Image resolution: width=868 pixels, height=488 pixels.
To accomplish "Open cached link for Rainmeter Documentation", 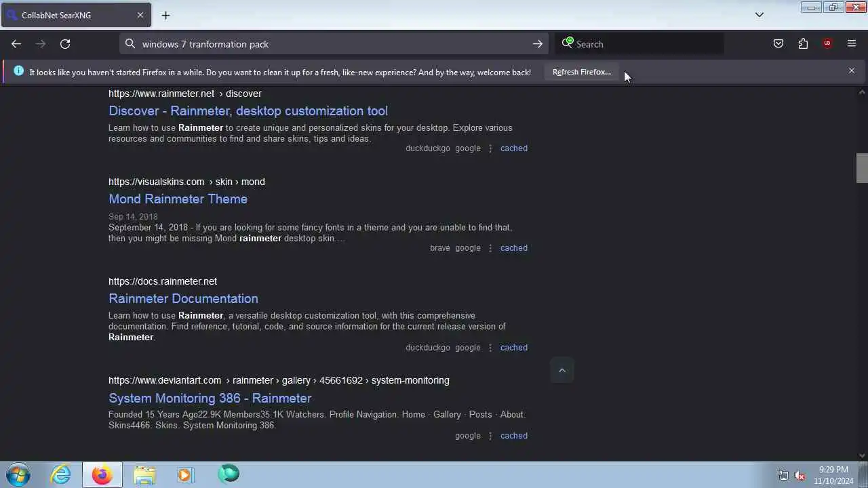I will [514, 348].
